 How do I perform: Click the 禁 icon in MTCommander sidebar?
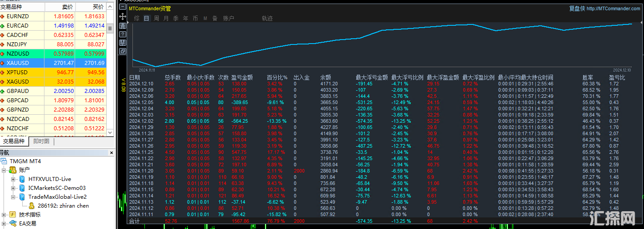click(x=122, y=43)
